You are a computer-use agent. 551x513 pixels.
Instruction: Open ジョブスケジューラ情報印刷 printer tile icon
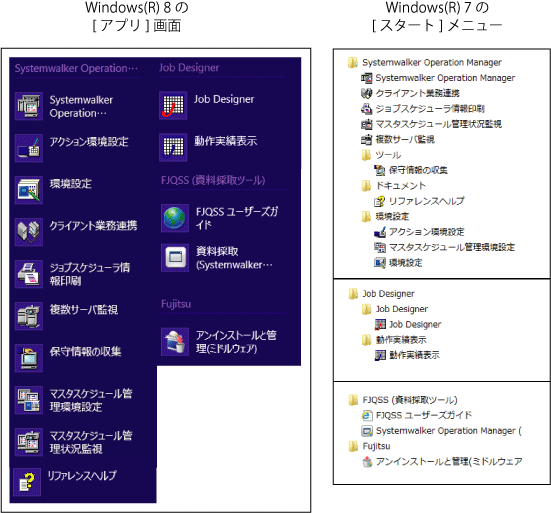tap(29, 274)
